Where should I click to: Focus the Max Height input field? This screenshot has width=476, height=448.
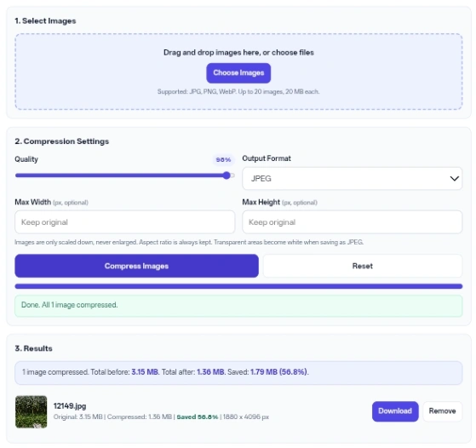(353, 222)
